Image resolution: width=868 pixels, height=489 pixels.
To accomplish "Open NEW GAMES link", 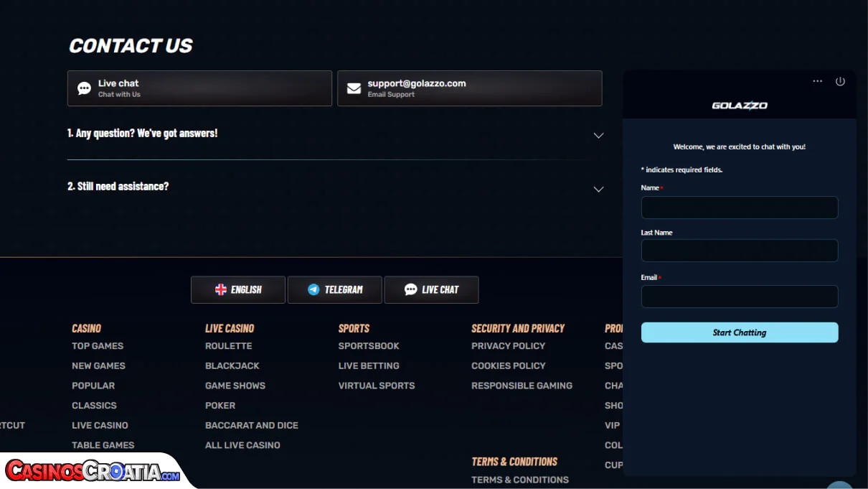I will tap(98, 365).
